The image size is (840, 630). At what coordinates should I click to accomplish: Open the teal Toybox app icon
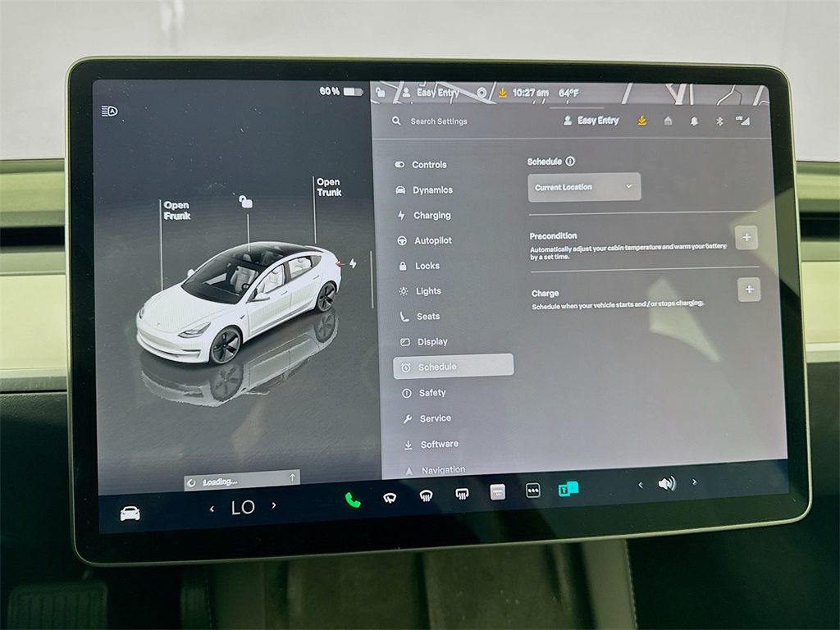click(568, 489)
